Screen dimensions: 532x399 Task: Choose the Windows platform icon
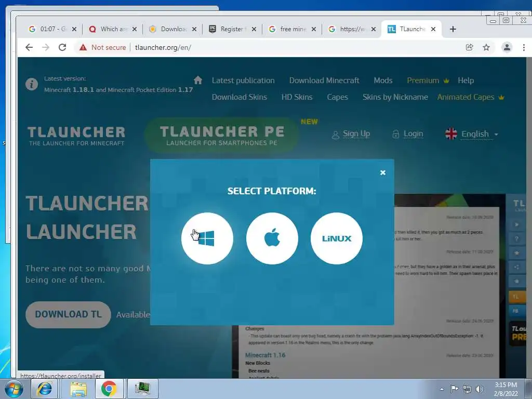click(x=207, y=238)
